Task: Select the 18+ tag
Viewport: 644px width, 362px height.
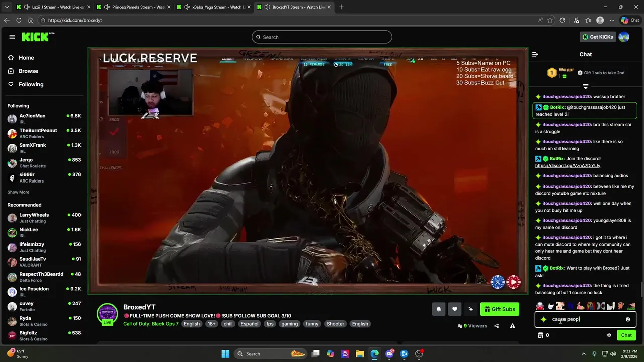Action: 212,324
